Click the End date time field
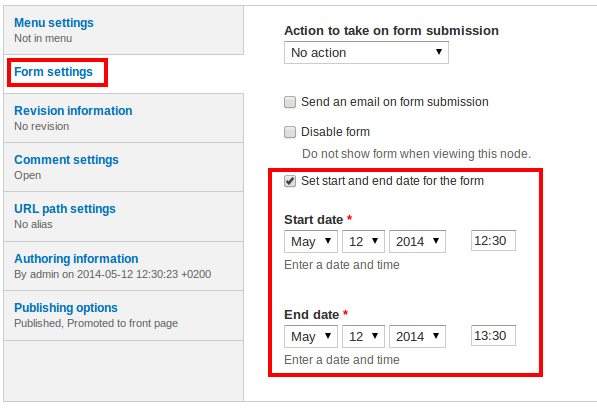 [x=493, y=336]
